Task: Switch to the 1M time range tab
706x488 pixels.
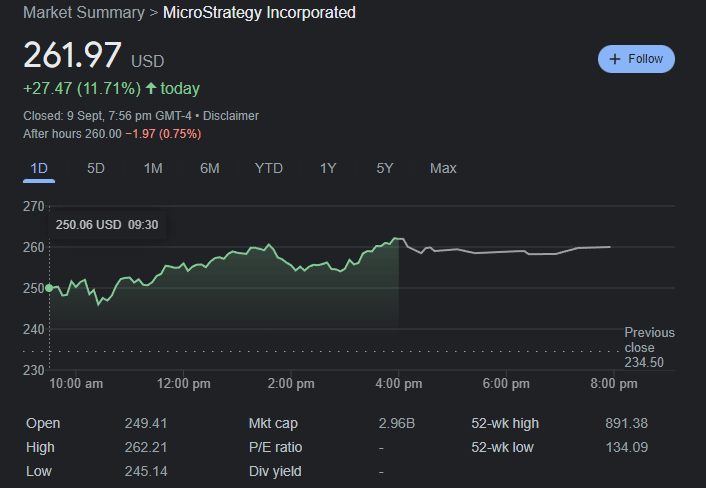Action: click(153, 168)
